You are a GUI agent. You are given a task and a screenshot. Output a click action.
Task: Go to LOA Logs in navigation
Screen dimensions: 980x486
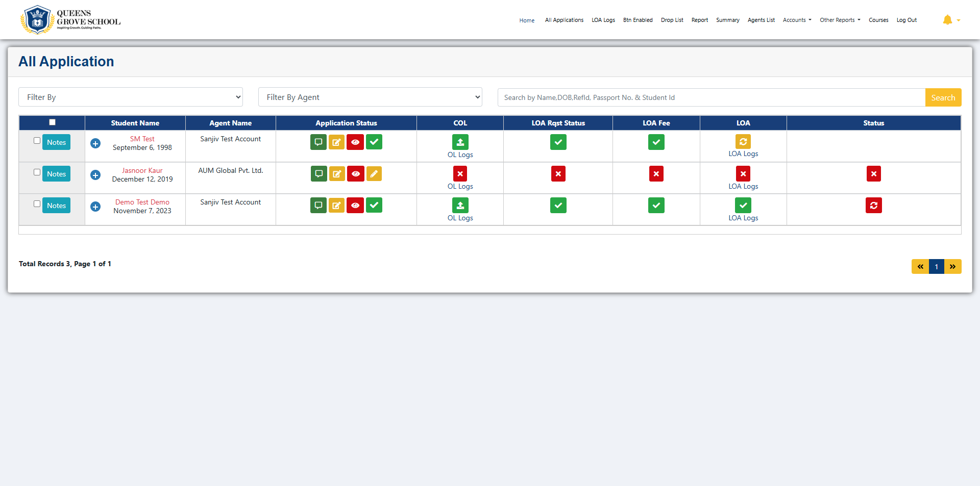pos(603,20)
